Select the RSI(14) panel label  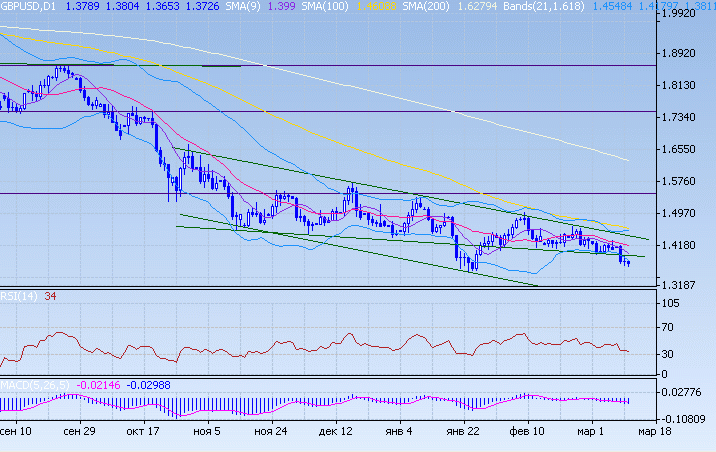pos(19,296)
